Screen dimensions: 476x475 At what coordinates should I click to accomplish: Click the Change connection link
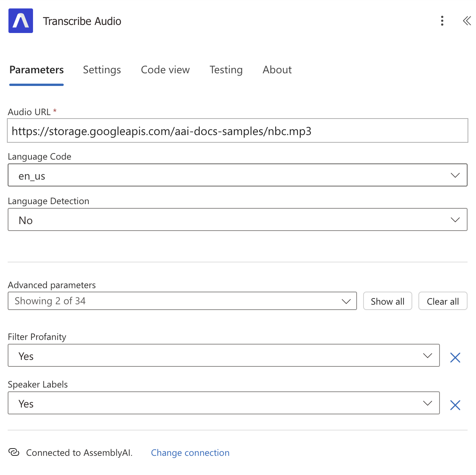pos(190,452)
